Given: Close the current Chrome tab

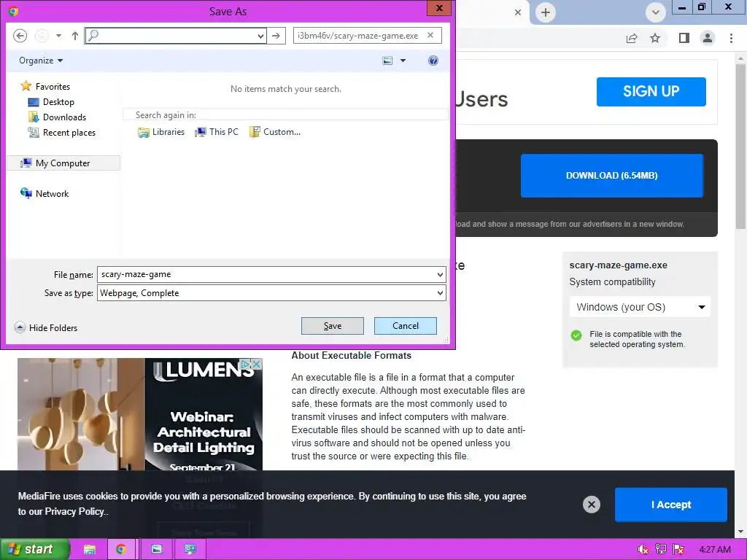Looking at the screenshot, I should click(518, 12).
